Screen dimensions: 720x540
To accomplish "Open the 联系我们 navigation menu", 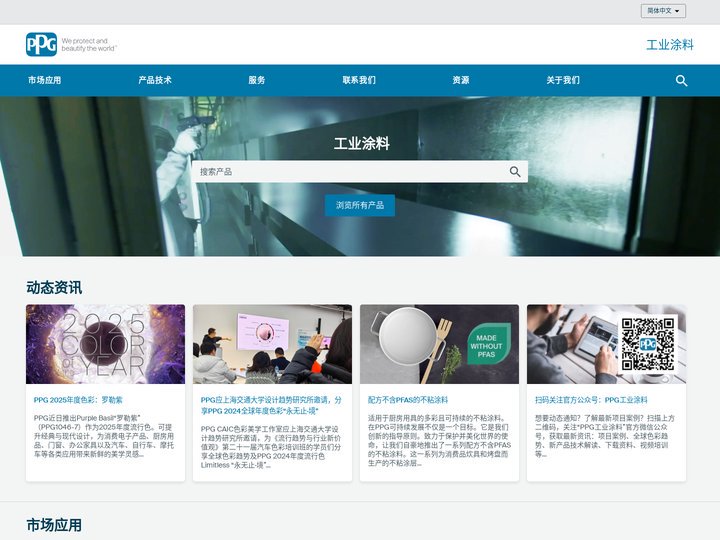I will (x=359, y=80).
